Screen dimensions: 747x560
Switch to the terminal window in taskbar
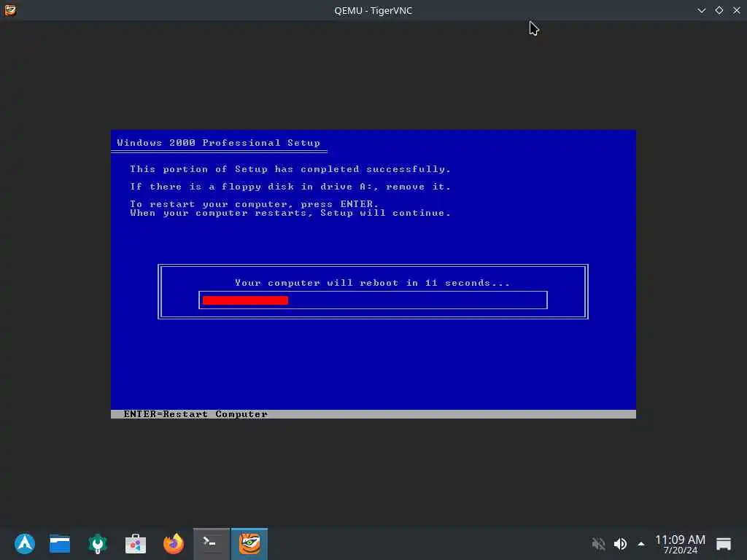tap(212, 543)
